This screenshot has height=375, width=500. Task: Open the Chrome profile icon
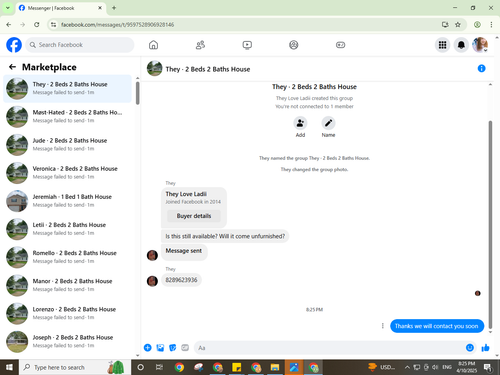click(477, 24)
